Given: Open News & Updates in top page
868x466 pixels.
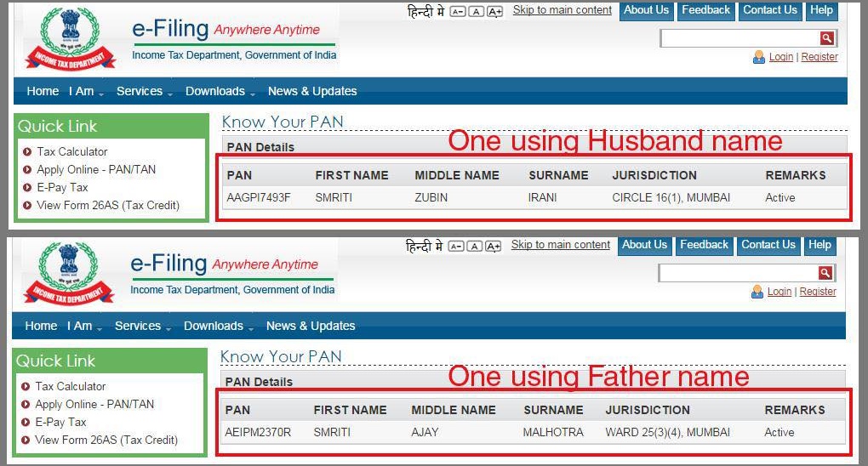Looking at the screenshot, I should pos(312,91).
